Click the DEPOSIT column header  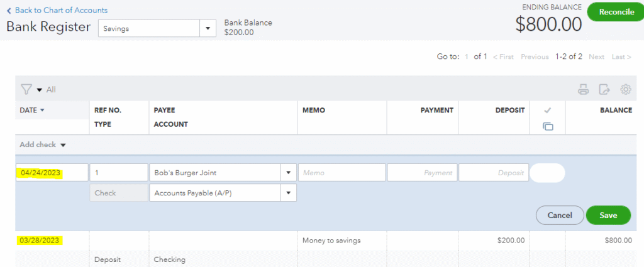pyautogui.click(x=510, y=111)
